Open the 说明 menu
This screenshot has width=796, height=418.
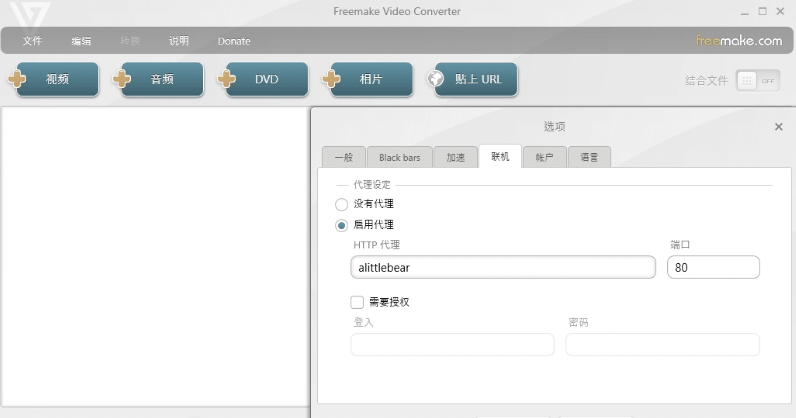click(179, 41)
